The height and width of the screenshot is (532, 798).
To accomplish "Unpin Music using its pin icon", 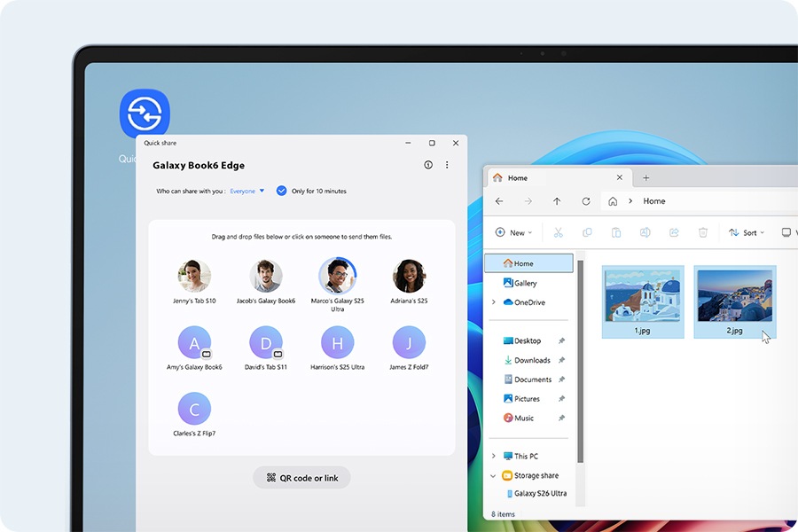I will [x=561, y=418].
